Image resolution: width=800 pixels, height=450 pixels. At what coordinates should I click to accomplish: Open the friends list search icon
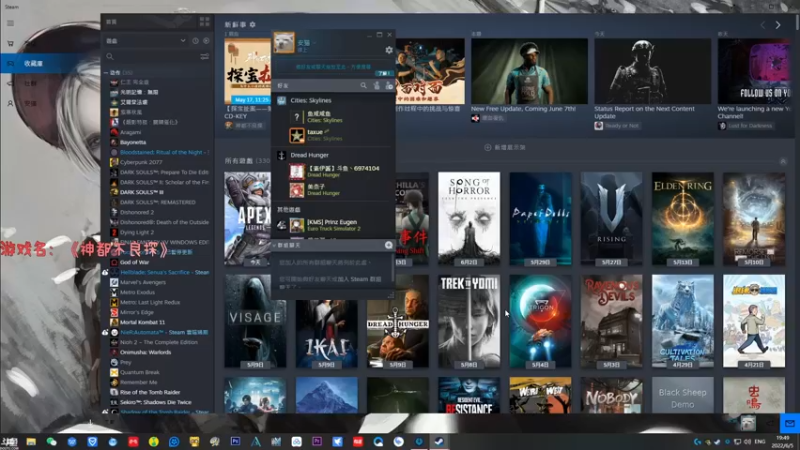tap(363, 86)
